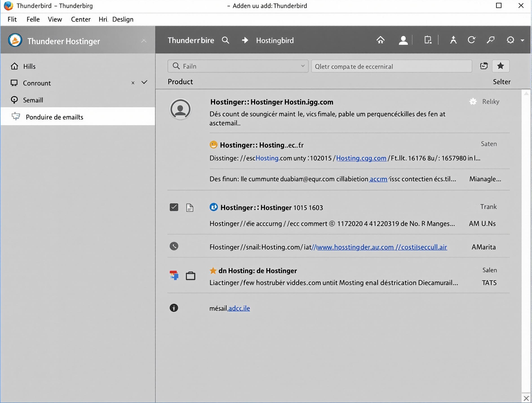532x403 pixels.
Task: Open the Faiin field dropdown arrow
Action: pos(303,66)
